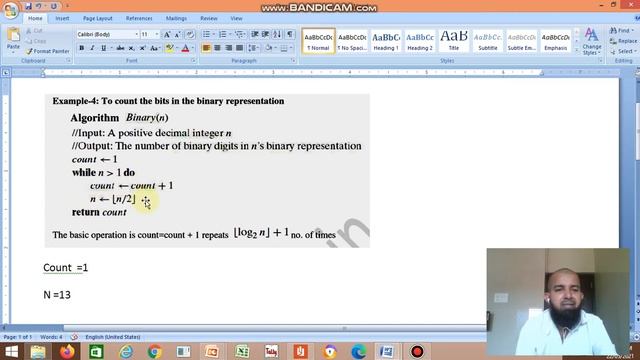Toggle Justify alignment

tap(240, 48)
